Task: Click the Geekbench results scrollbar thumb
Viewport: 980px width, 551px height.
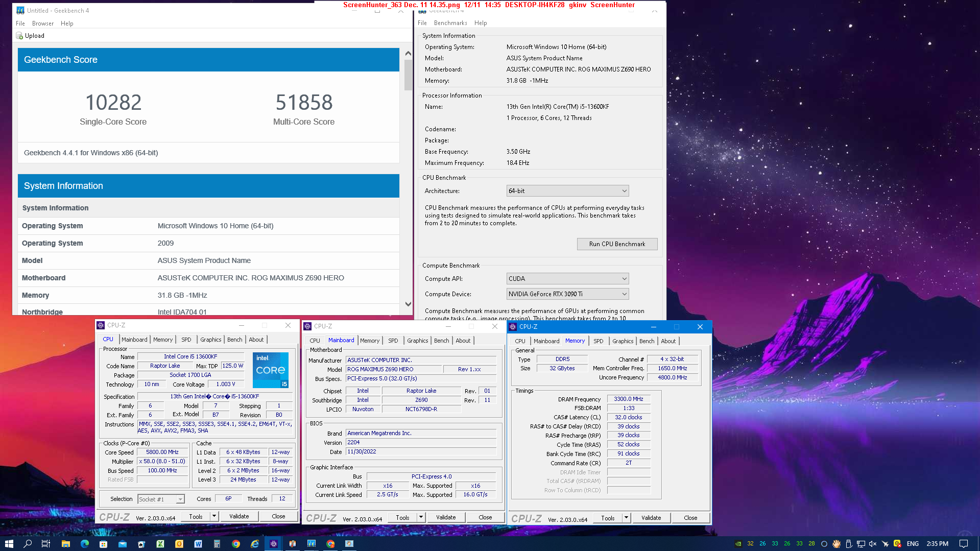Action: click(408, 75)
